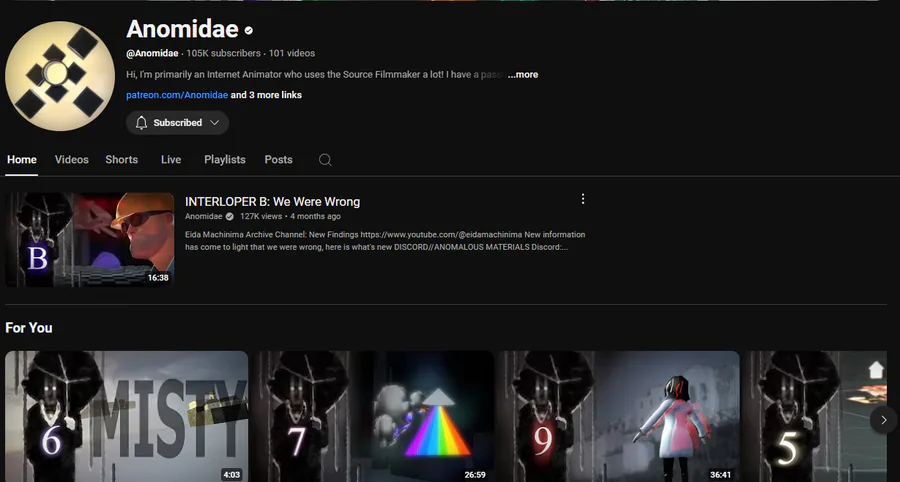900x482 pixels.
Task: Click the next arrow in For You carousel
Action: [883, 419]
